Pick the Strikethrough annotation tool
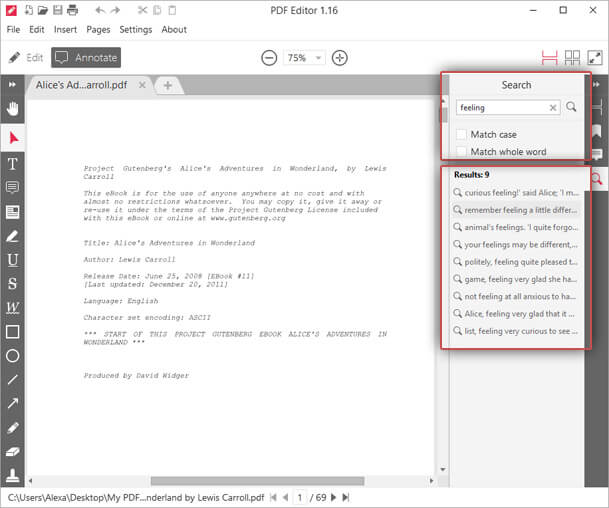Screen dimensions: 609x508 pyautogui.click(x=13, y=284)
